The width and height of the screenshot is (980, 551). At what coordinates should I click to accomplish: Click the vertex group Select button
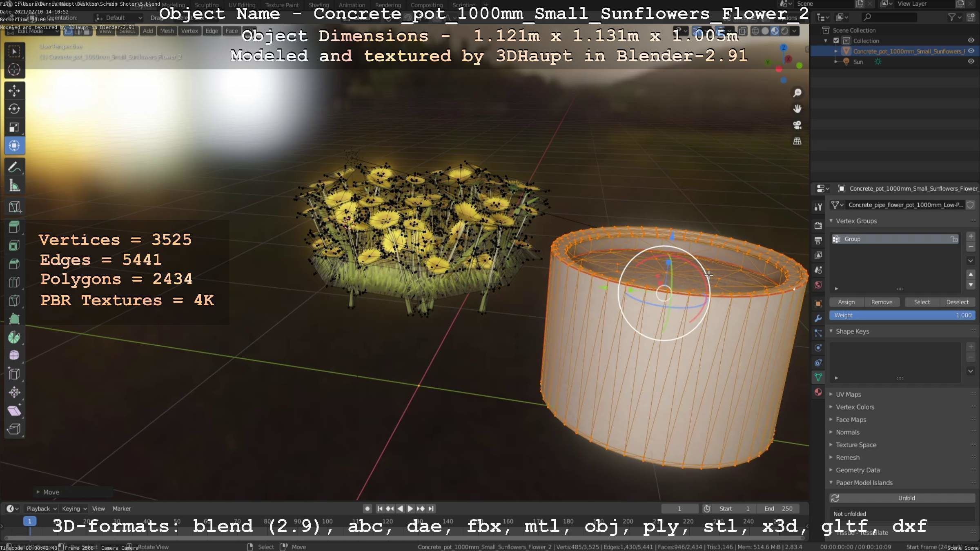[x=922, y=302]
